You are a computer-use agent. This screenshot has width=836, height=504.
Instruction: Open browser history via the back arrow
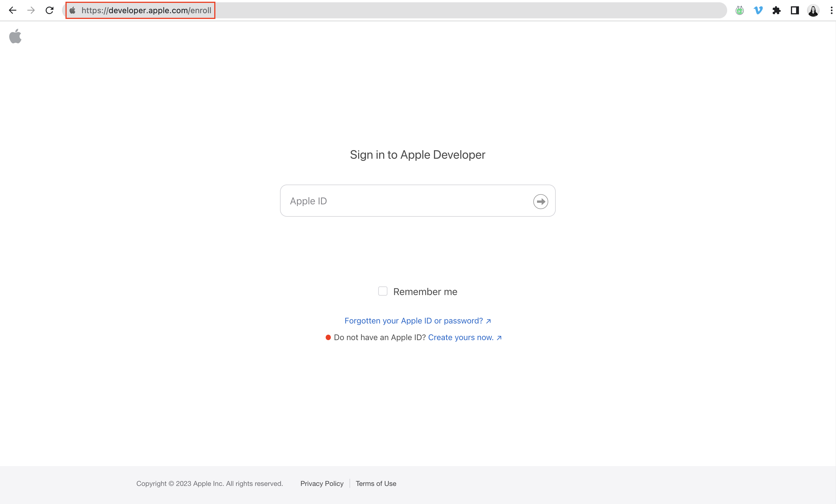click(13, 10)
